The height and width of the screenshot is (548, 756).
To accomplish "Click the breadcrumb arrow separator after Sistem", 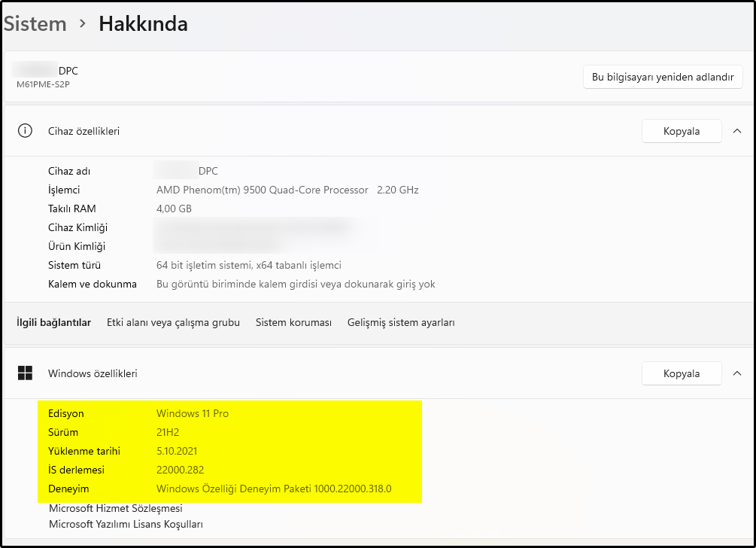I will (83, 23).
